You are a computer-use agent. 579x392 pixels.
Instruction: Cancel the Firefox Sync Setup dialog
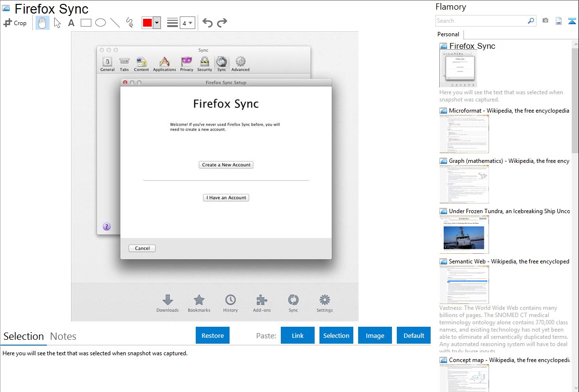pyautogui.click(x=142, y=248)
